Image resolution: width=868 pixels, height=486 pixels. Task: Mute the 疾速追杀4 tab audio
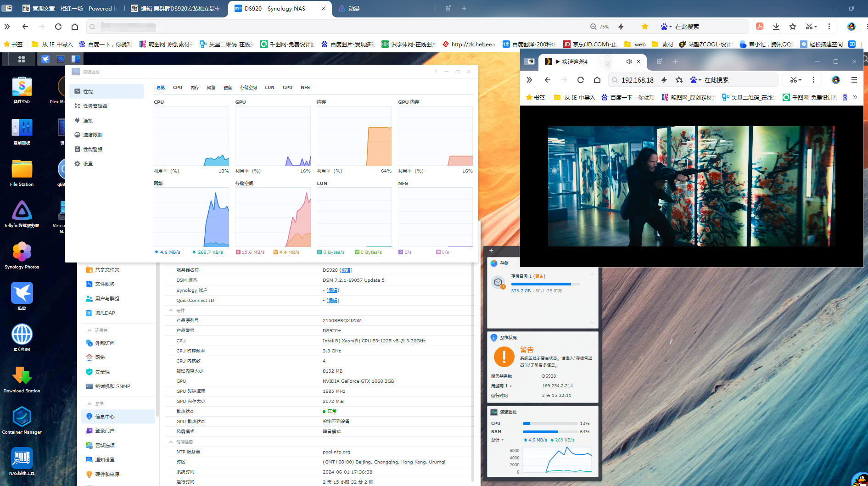pos(629,61)
